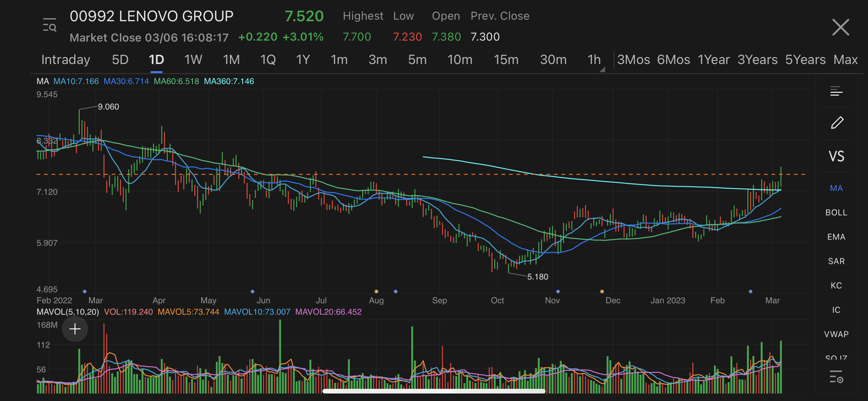Switch to the 1W chart tab
Viewport: 868px width, 401px height.
(193, 60)
